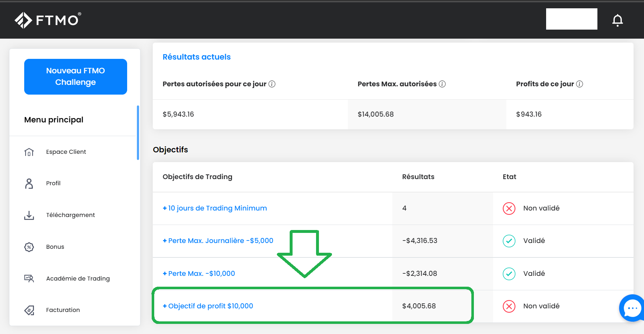644x334 pixels.
Task: Click the Bonus percent badge icon
Action: tap(29, 247)
